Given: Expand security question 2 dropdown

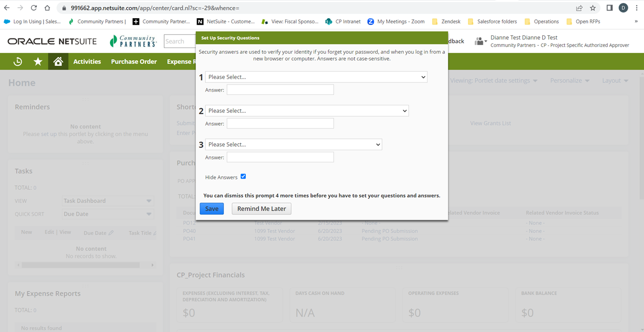Looking at the screenshot, I should 307,111.
